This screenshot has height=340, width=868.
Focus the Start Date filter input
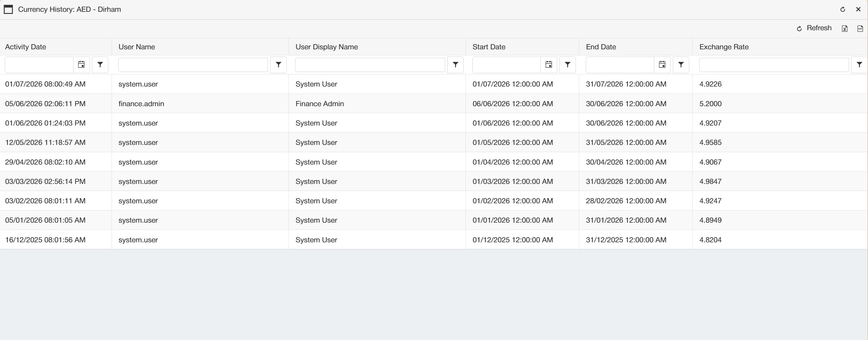507,65
